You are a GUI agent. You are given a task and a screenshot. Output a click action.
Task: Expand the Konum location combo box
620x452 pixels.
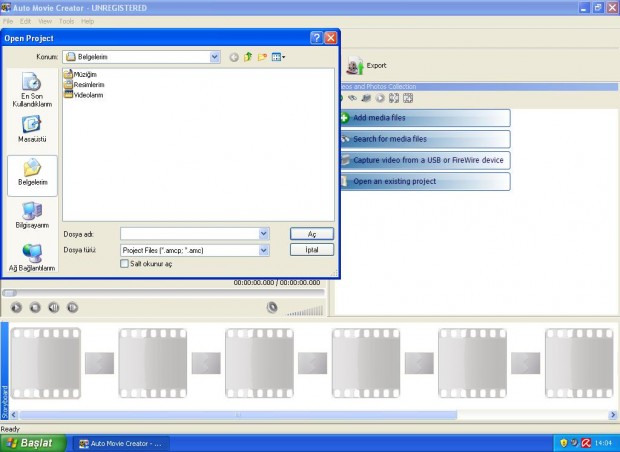point(215,57)
